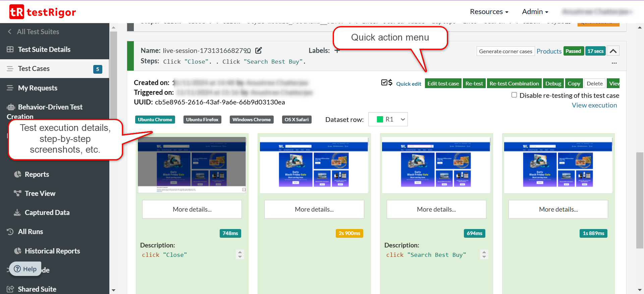The height and width of the screenshot is (294, 644).
Task: Open the first step screenshot thumbnail
Action: click(x=192, y=165)
